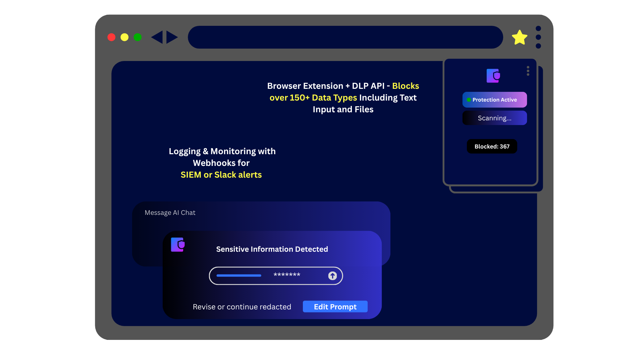
Task: Expand the Blocked: 367 counter details
Action: click(x=492, y=146)
